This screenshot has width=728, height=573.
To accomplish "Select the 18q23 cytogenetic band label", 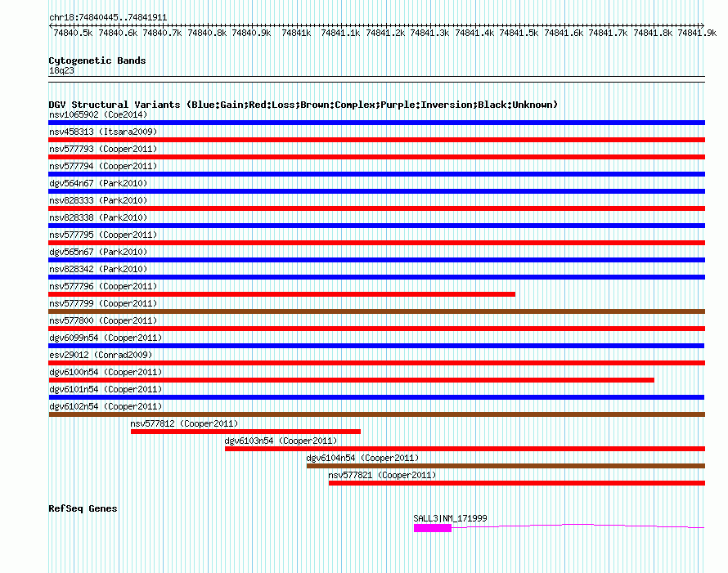I will (61, 70).
